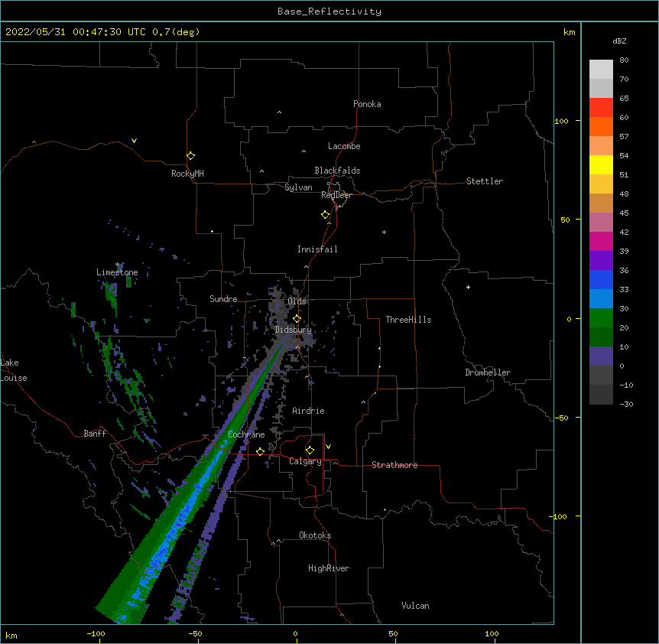Click the km unit label beside the timestamp row
Image resolution: width=659 pixels, height=644 pixels.
point(570,32)
